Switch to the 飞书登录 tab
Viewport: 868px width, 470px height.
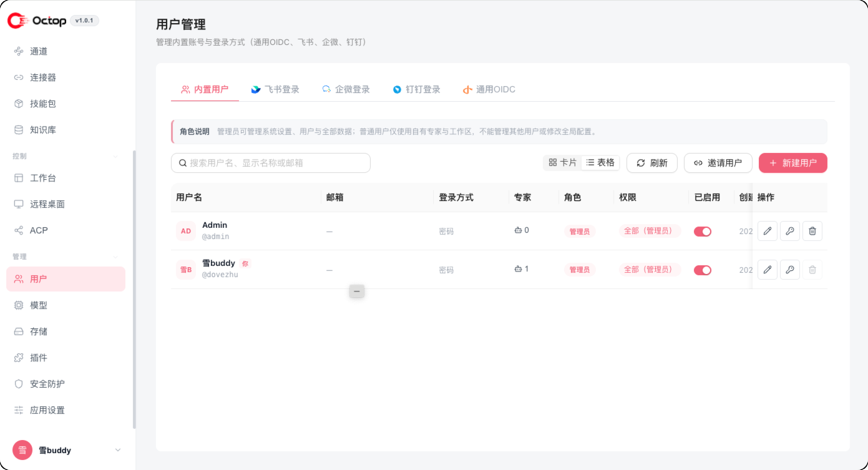tap(275, 89)
